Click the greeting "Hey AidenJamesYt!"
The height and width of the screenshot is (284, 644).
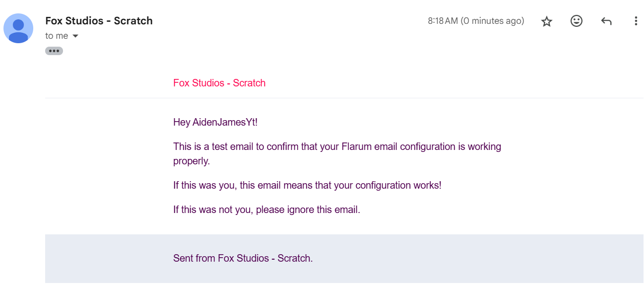click(x=215, y=122)
